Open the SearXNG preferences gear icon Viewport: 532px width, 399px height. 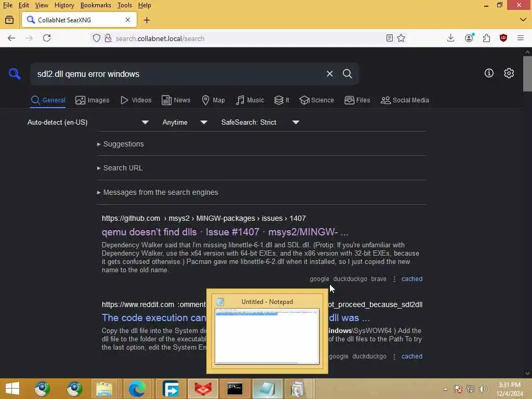pyautogui.click(x=509, y=73)
